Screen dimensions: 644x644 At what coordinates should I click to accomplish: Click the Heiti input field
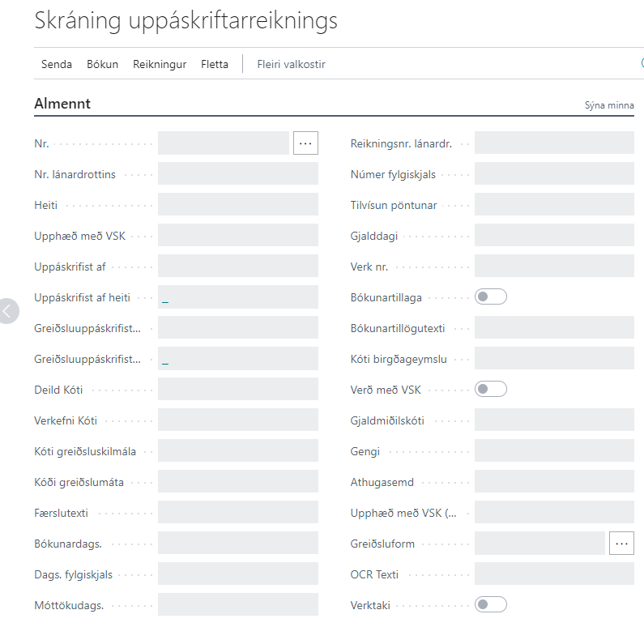click(238, 205)
